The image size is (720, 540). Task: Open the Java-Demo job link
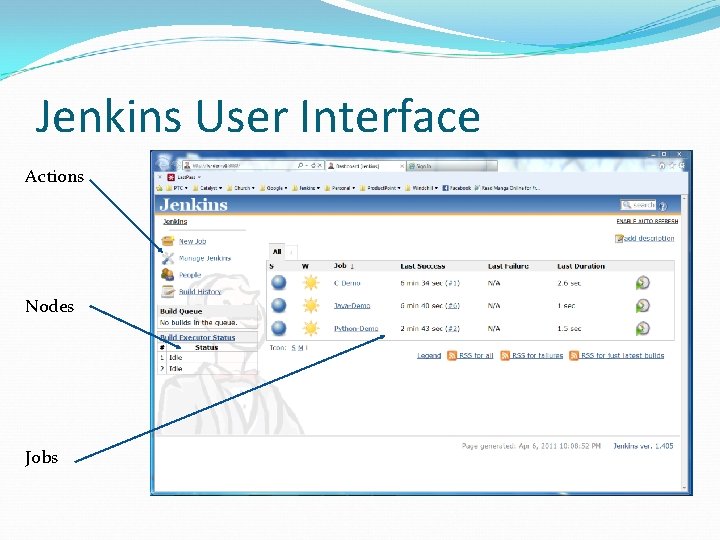coord(352,306)
